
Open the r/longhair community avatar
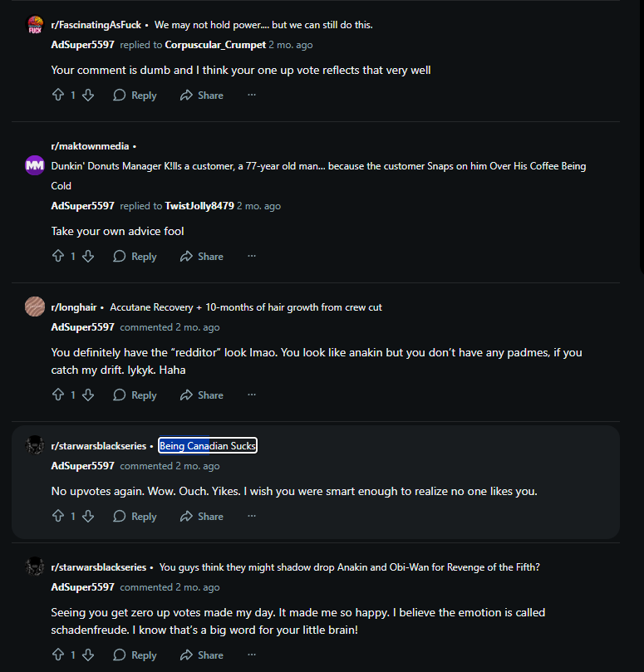pos(35,307)
